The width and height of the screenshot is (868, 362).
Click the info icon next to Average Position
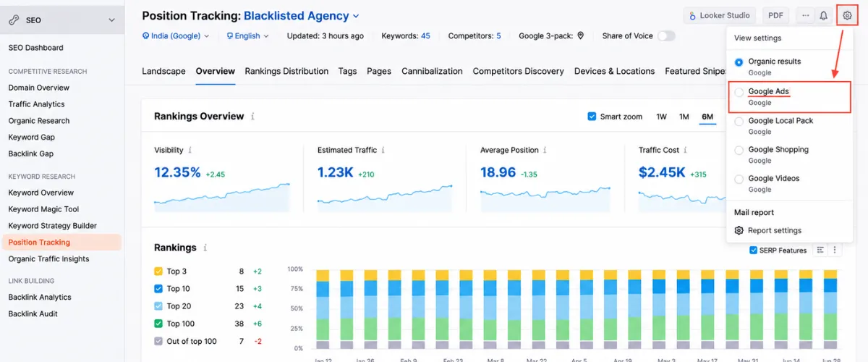[x=545, y=150]
